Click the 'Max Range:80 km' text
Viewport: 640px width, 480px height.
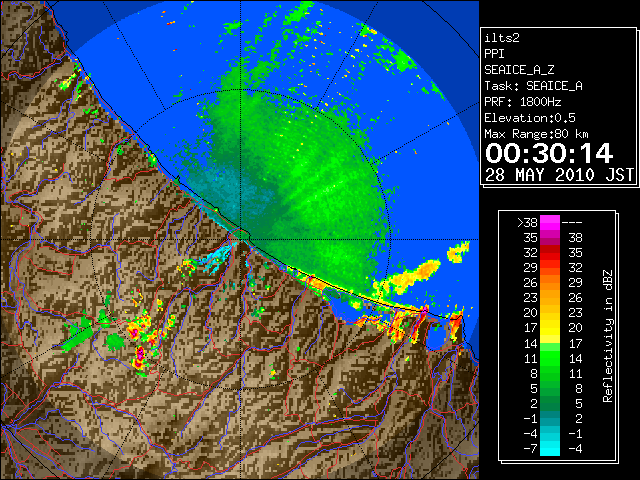tap(536, 134)
